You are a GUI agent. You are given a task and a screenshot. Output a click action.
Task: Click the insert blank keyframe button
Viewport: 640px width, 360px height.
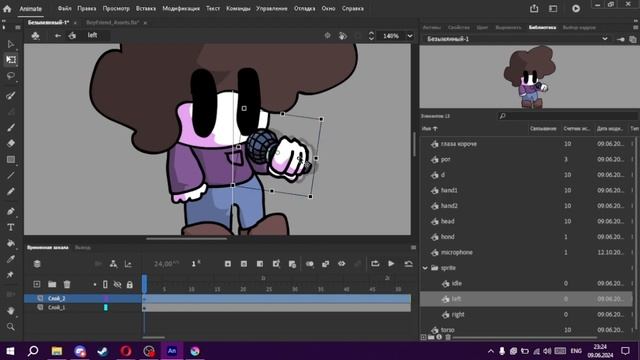tap(244, 264)
